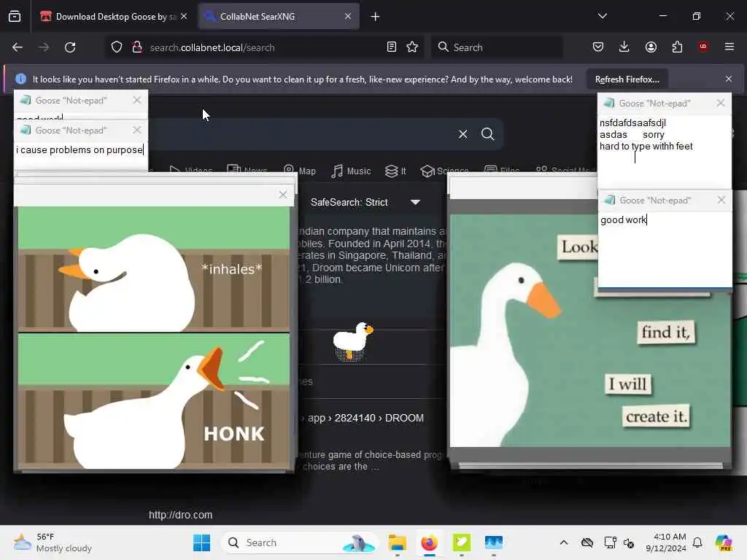Close the 'hard to type withh feet' notepad
The image size is (747, 560).
pos(720,104)
